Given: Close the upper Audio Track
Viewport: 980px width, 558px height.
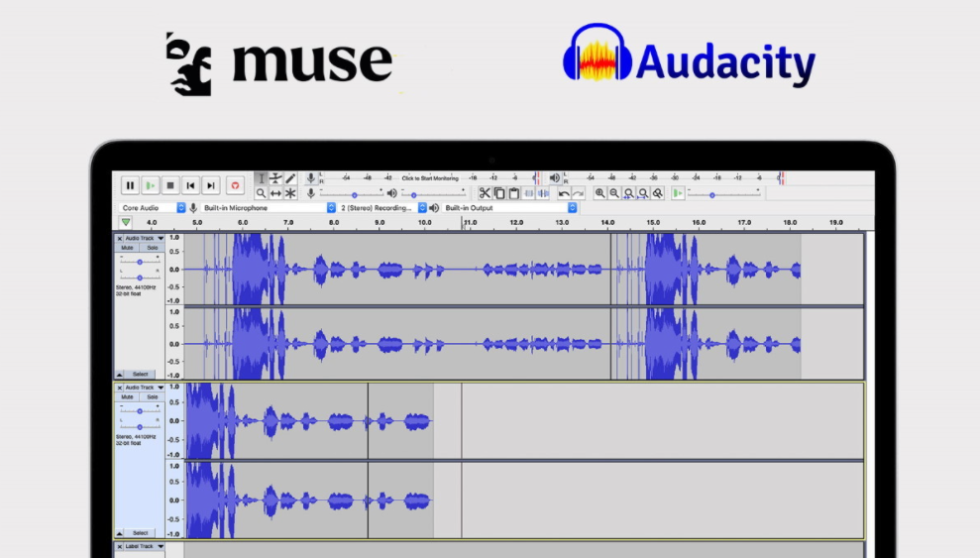Looking at the screenshot, I should click(x=119, y=238).
